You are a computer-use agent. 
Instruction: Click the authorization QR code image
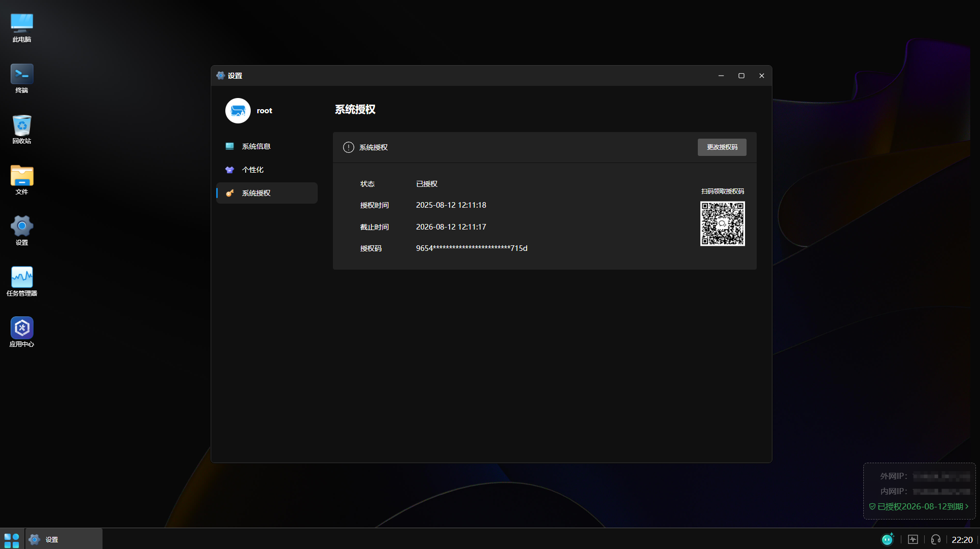point(722,223)
